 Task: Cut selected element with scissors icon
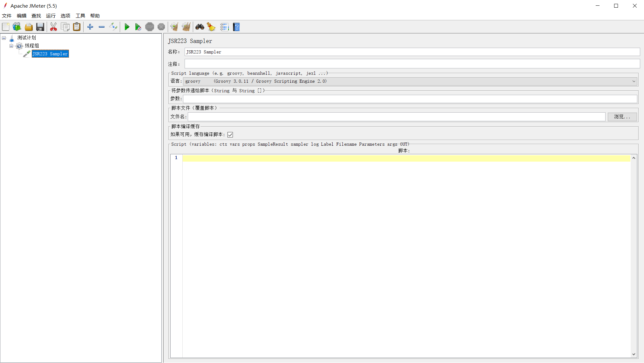coord(53,27)
